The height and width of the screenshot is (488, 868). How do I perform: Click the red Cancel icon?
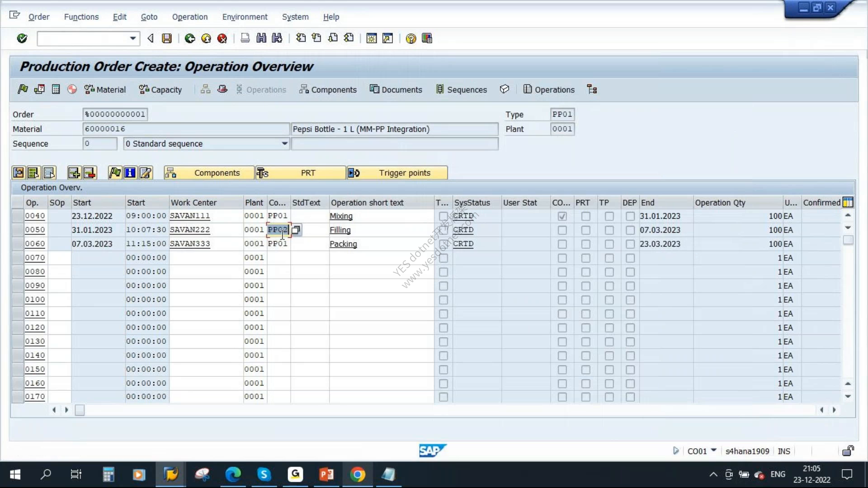pyautogui.click(x=222, y=38)
